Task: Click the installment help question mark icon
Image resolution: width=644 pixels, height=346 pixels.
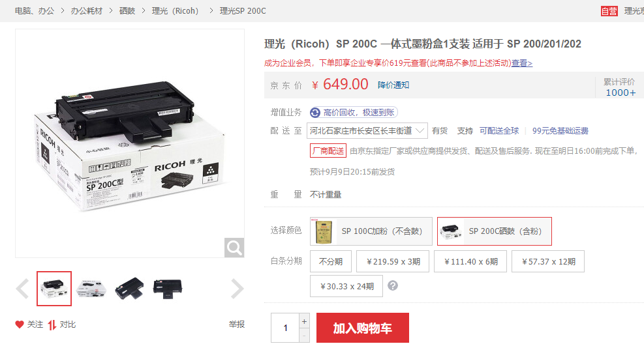Action: click(393, 285)
